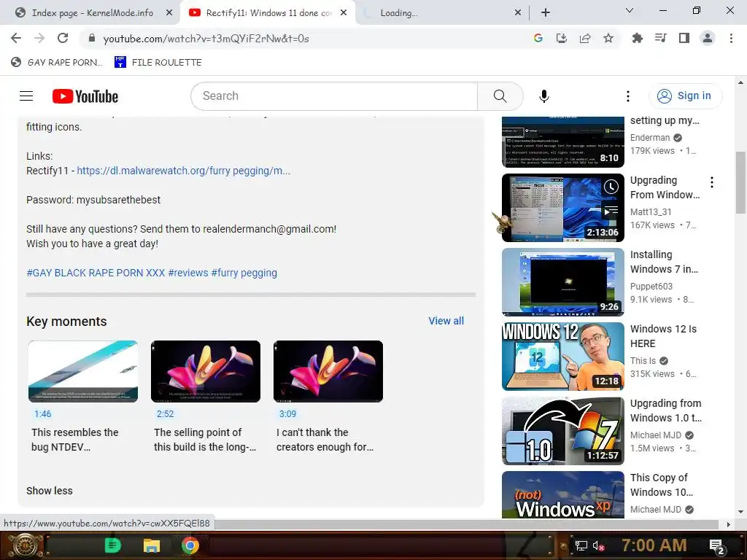Open 'This Copy of Windows 10' video title
The width and height of the screenshot is (747, 560).
[662, 485]
